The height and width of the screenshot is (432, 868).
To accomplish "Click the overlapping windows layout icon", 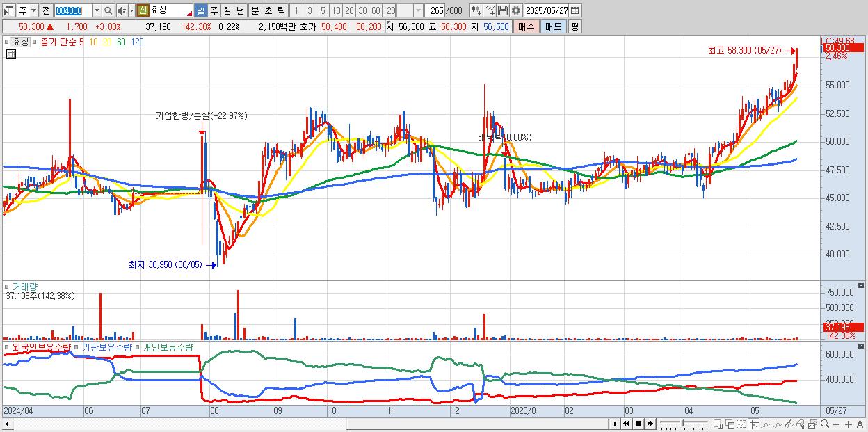I will 730,424.
